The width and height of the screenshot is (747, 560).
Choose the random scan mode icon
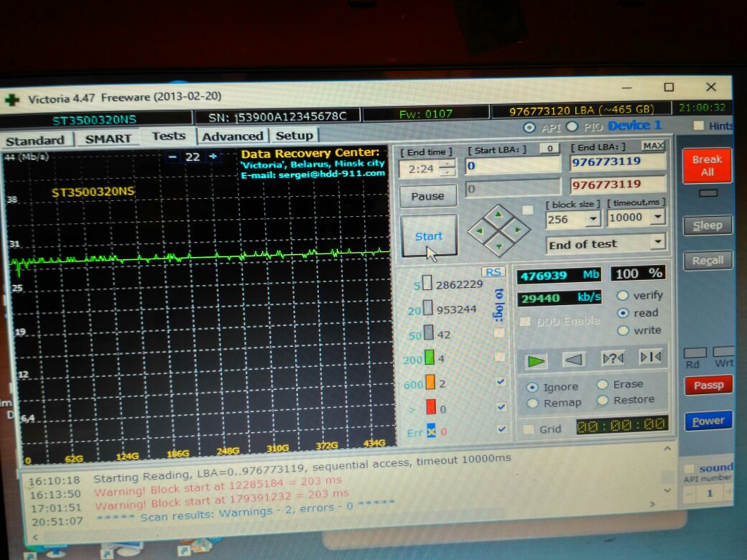click(x=613, y=358)
